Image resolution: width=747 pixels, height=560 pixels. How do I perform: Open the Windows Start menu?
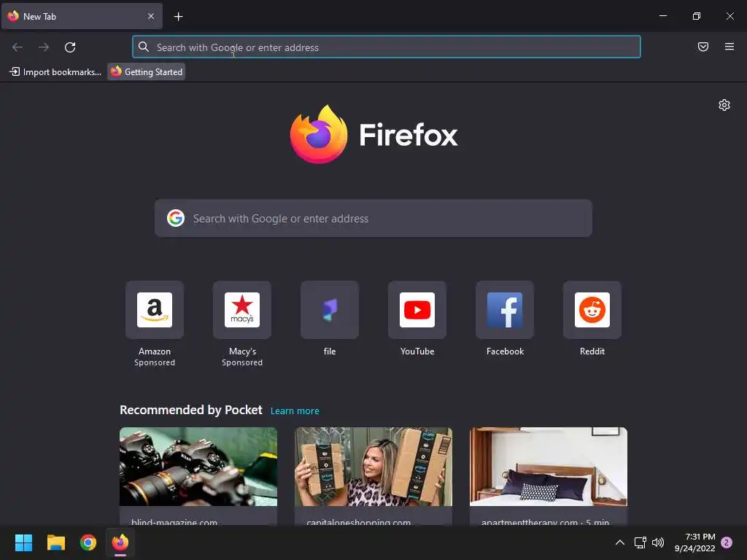coord(23,542)
